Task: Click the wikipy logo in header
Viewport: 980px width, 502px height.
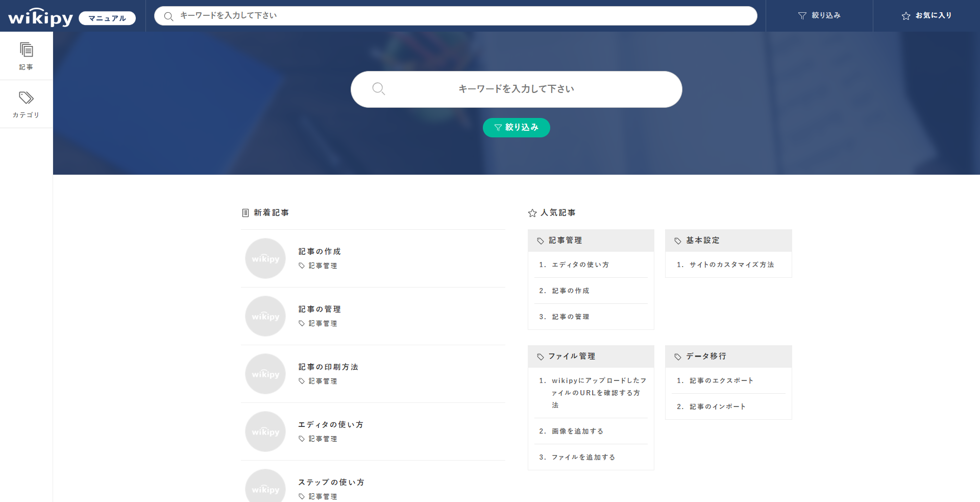Action: 40,17
